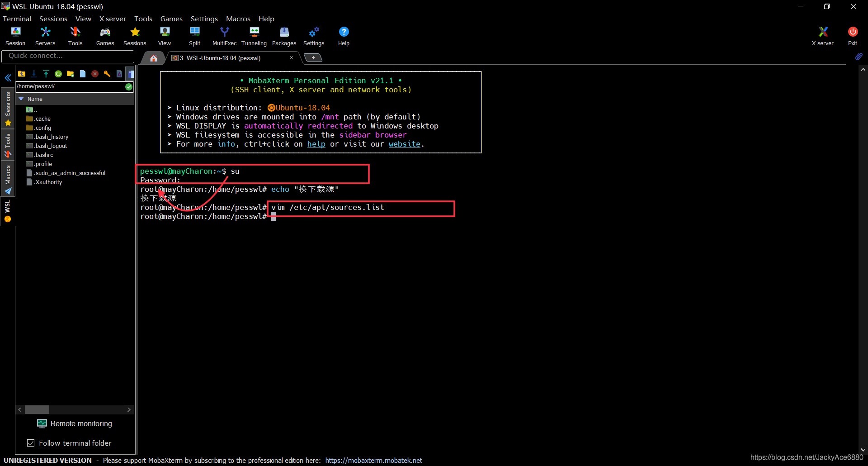Open the Tools menu in menu bar
868x466 pixels.
point(143,19)
